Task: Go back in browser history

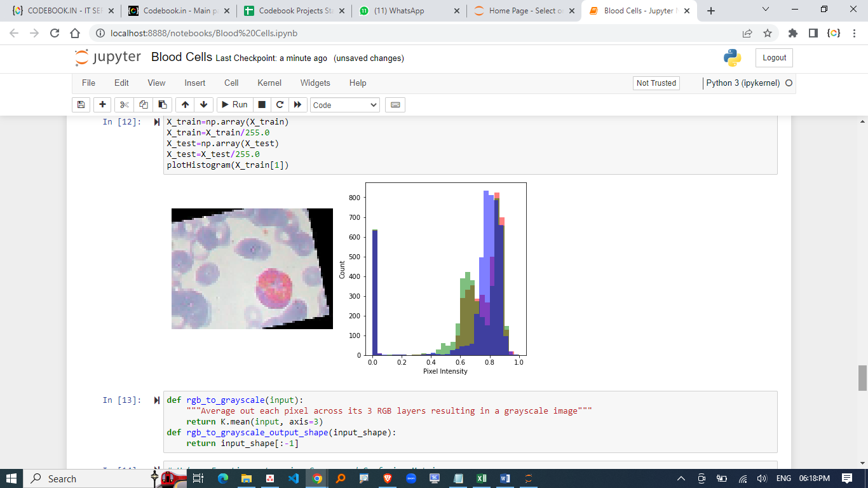Action: click(x=14, y=33)
